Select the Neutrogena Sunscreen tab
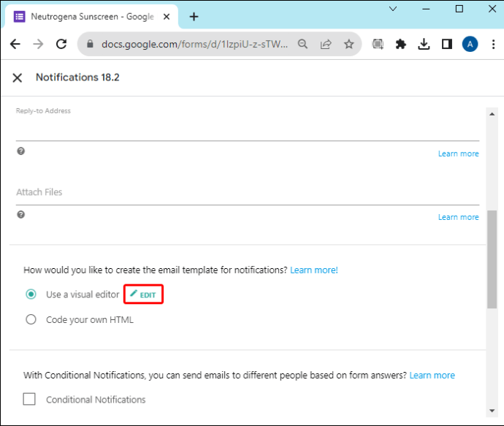The image size is (504, 426). click(91, 16)
